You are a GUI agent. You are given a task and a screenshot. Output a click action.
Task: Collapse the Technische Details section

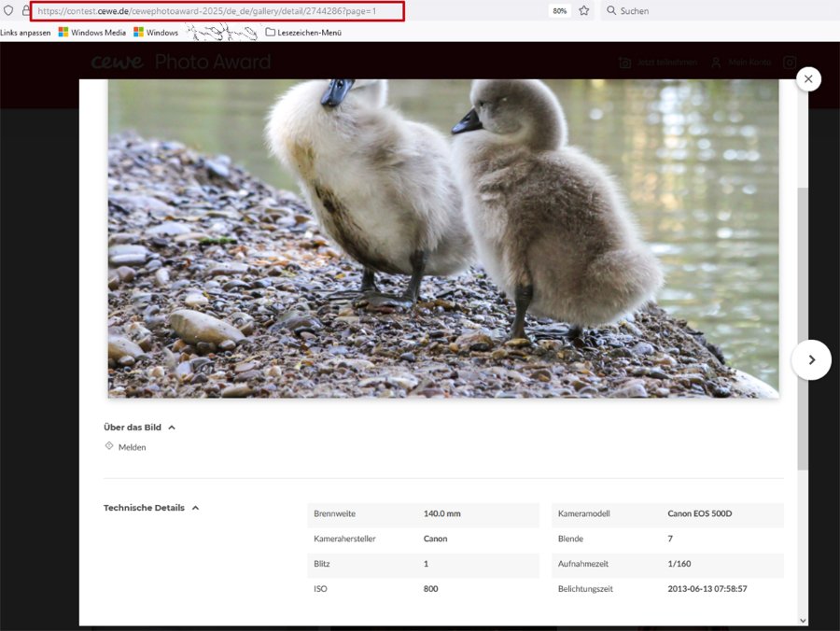pos(195,508)
